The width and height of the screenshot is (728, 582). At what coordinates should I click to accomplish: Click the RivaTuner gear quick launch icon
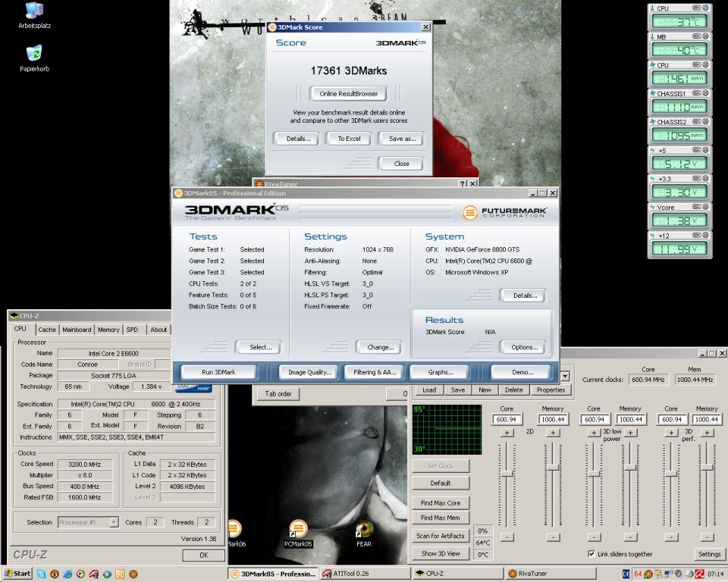(133, 574)
